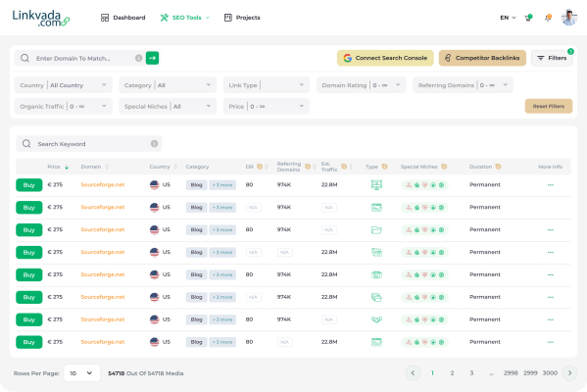Click the user profile avatar

tap(569, 18)
